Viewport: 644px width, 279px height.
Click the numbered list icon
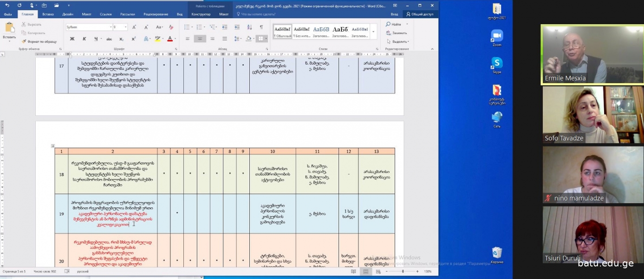pos(199,27)
